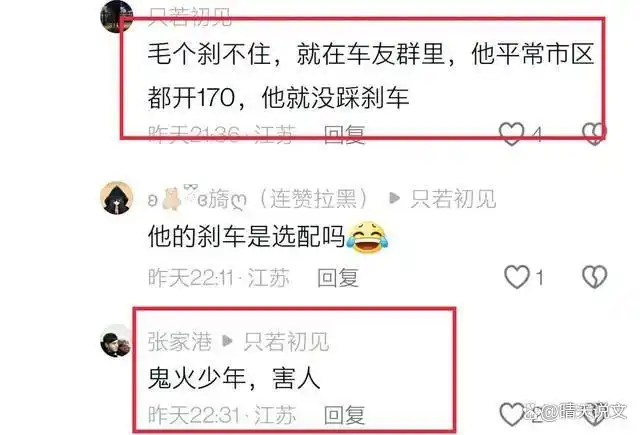Open the hooded-figure avatar profile

tap(116, 198)
